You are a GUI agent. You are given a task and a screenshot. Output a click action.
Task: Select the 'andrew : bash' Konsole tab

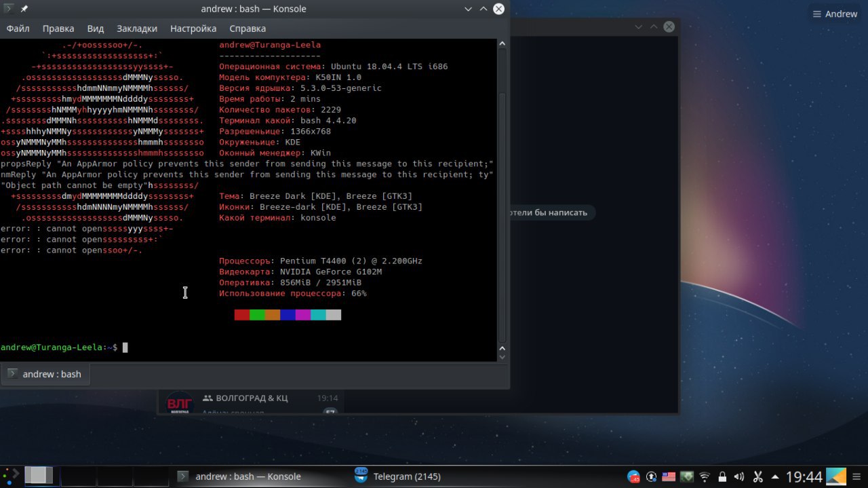[x=45, y=374]
